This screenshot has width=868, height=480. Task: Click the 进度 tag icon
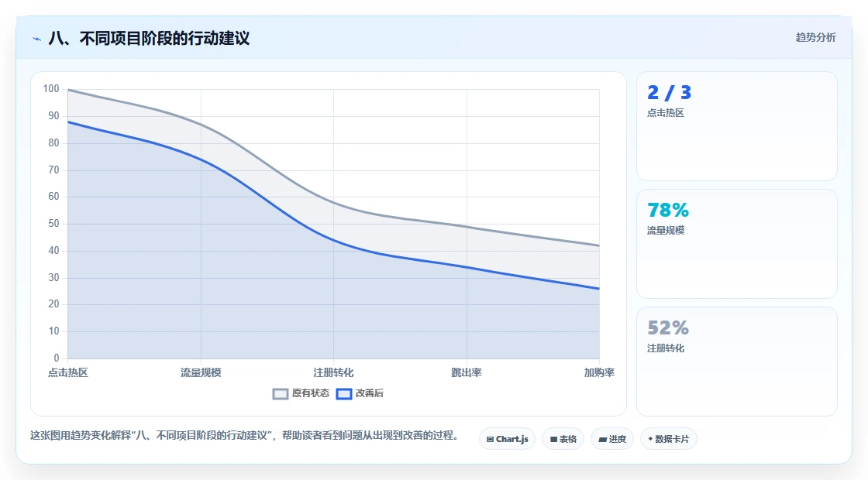point(602,440)
